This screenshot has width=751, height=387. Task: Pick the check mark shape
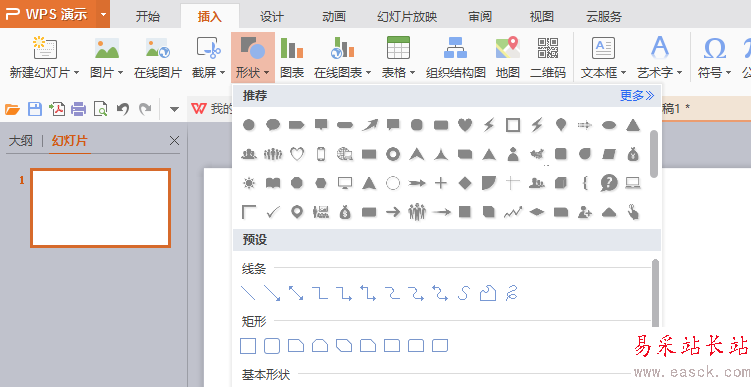tap(273, 212)
